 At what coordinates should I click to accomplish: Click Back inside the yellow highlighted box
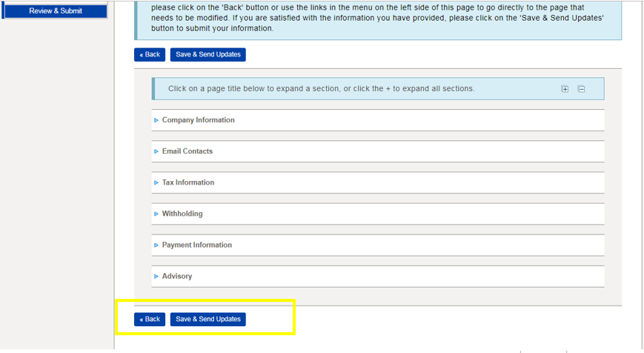[150, 320]
